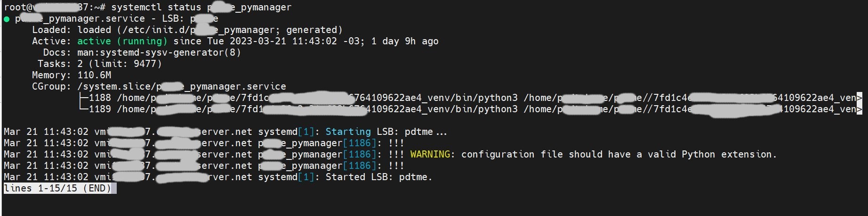
Task: Click PID 1189 in the CGroup tree
Action: (x=100, y=109)
